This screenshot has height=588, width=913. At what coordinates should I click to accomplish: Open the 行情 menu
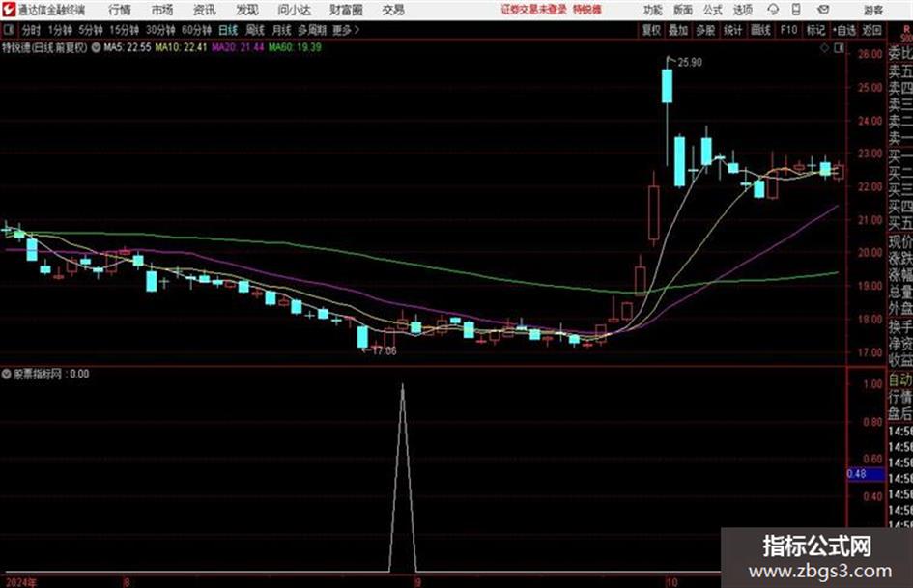tap(120, 10)
